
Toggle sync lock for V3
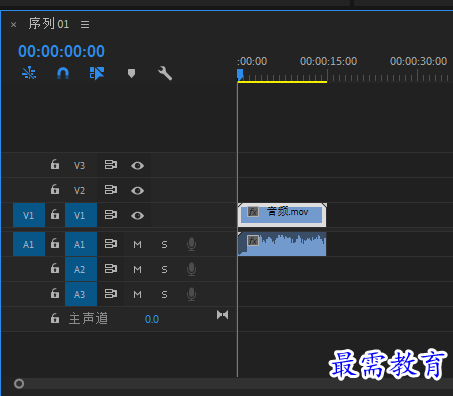coord(111,165)
